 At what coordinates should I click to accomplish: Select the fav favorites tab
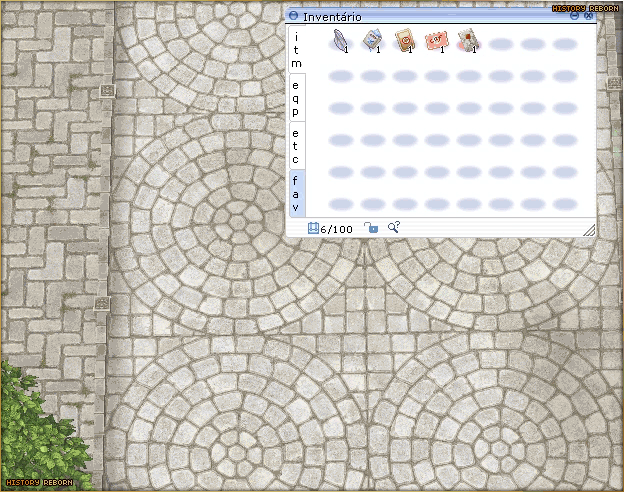click(295, 193)
